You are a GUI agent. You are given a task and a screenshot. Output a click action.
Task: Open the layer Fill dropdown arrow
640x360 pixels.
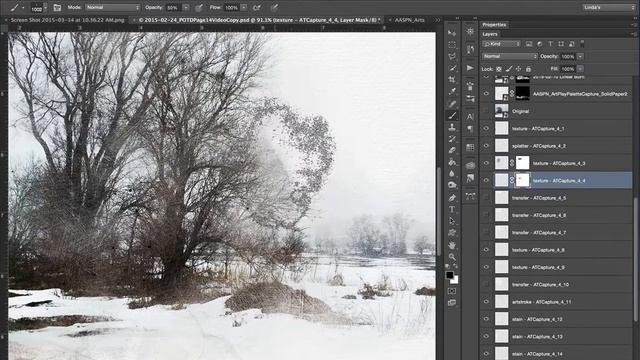(x=580, y=69)
